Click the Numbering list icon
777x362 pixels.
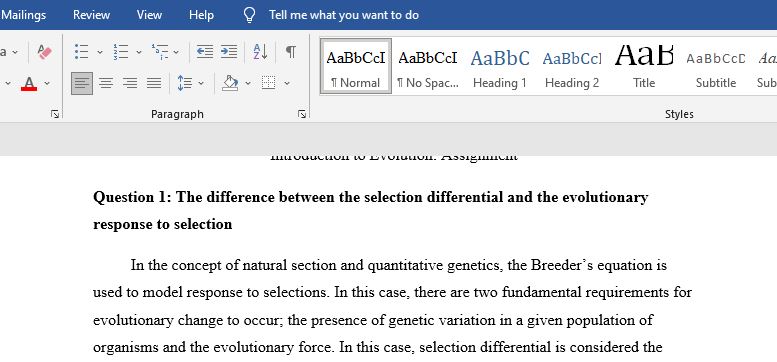click(x=121, y=52)
